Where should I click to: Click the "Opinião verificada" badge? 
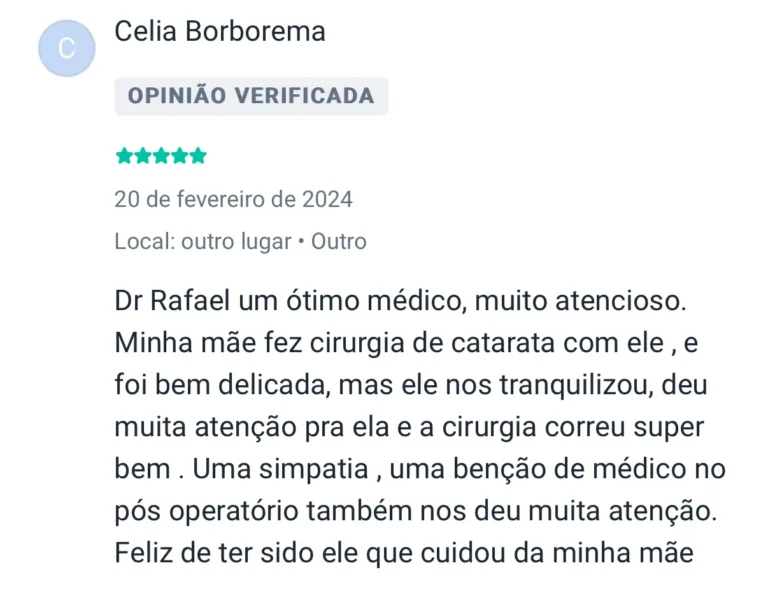click(x=251, y=96)
